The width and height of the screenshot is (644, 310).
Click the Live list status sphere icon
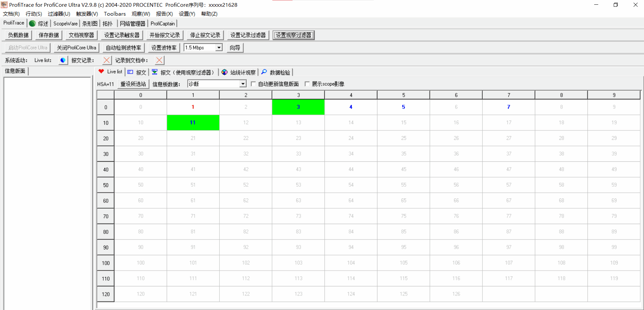click(x=63, y=60)
